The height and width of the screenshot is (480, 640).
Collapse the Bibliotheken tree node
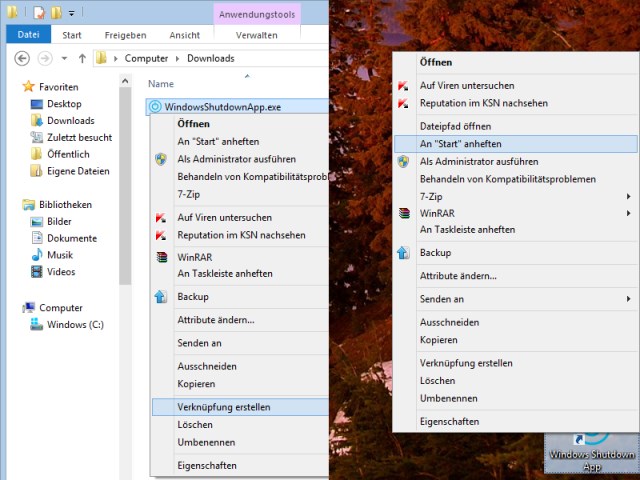tap(14, 205)
